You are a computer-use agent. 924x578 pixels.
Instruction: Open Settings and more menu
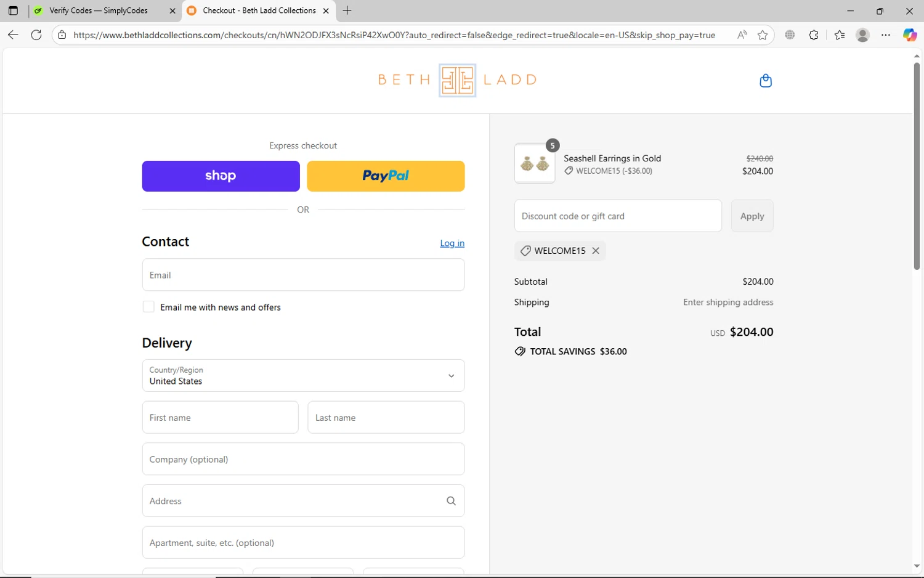(886, 35)
